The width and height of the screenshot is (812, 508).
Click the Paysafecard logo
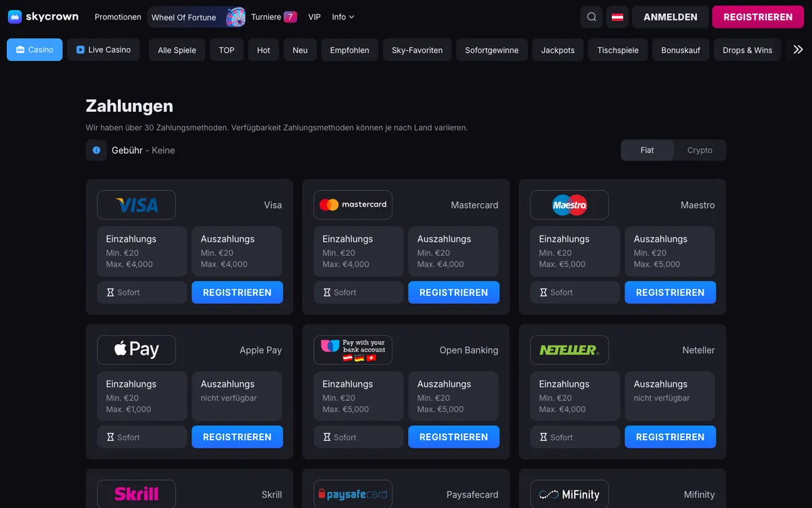pyautogui.click(x=353, y=494)
